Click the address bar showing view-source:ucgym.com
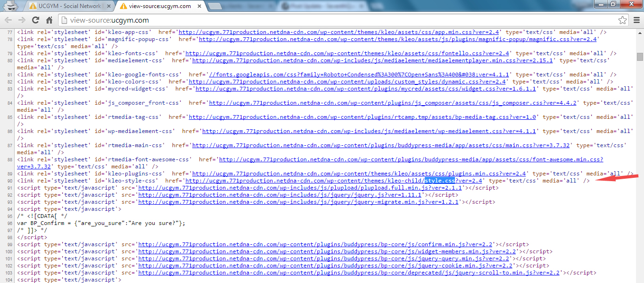The image size is (644, 283). 330,20
